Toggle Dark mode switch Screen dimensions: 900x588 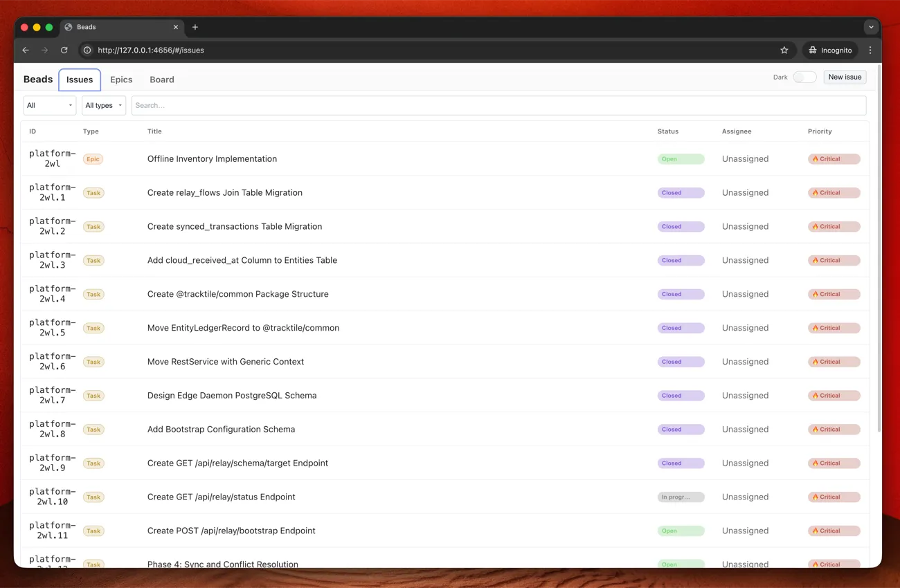pyautogui.click(x=804, y=77)
